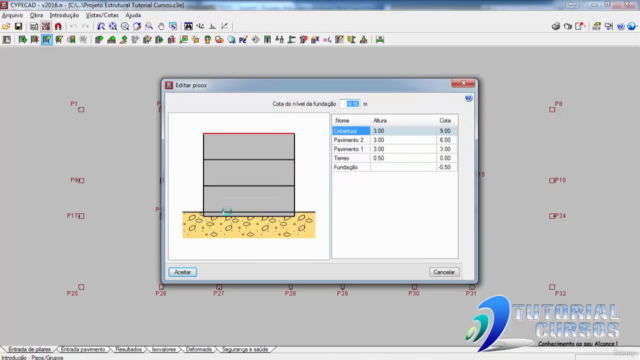Click the yellow warning triangle icon on second row
The image size is (640, 360).
363,40
